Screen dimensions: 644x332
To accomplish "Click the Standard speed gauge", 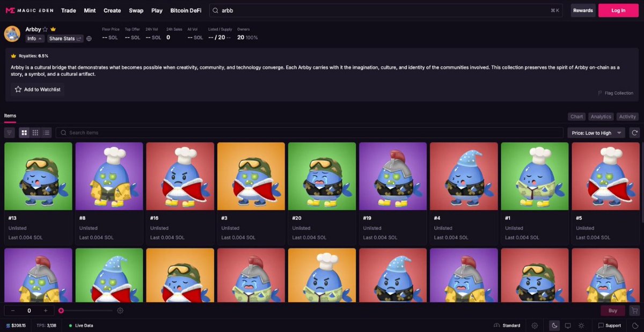I will click(x=507, y=326).
